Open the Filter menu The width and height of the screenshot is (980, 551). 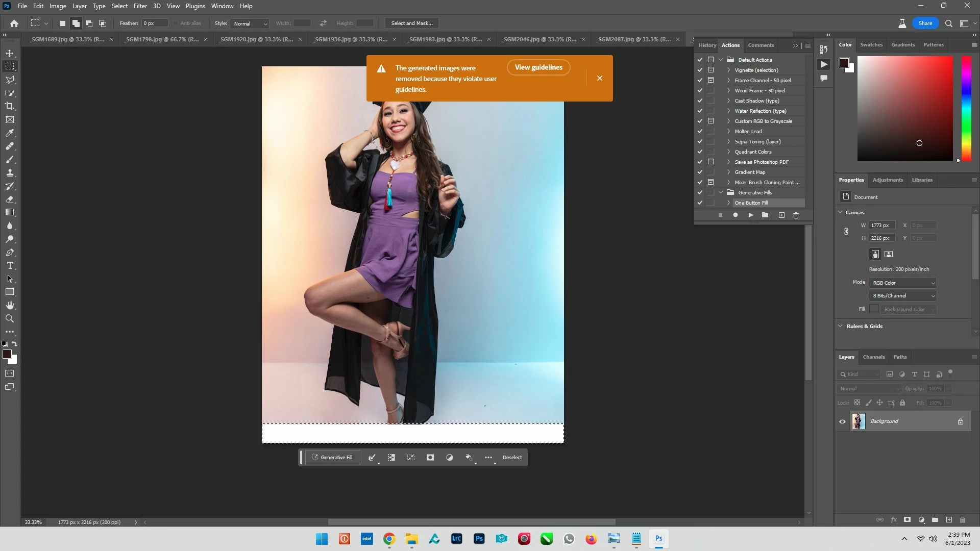coord(140,6)
